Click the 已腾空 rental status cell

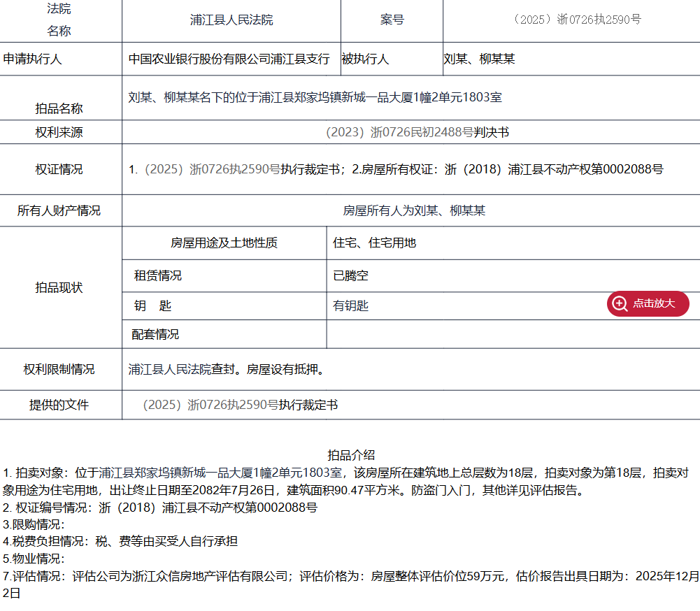point(351,275)
